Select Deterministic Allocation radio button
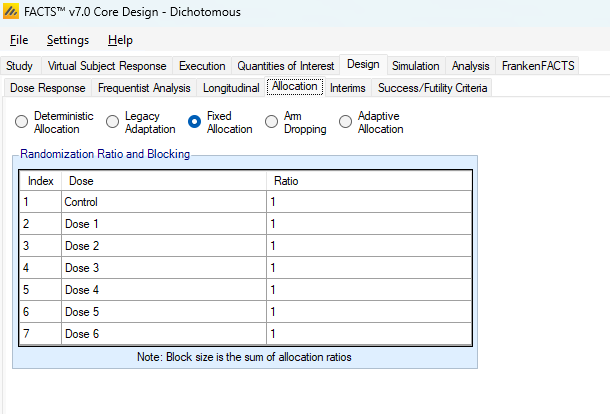The height and width of the screenshot is (414, 610). click(22, 122)
